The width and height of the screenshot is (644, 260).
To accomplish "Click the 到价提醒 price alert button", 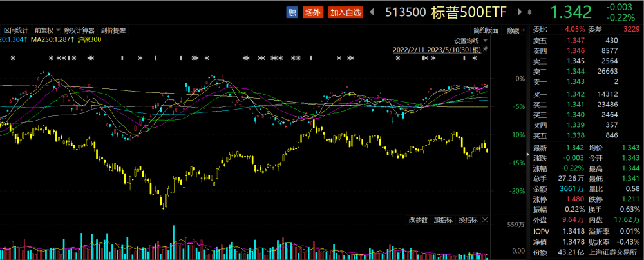I will [x=113, y=30].
